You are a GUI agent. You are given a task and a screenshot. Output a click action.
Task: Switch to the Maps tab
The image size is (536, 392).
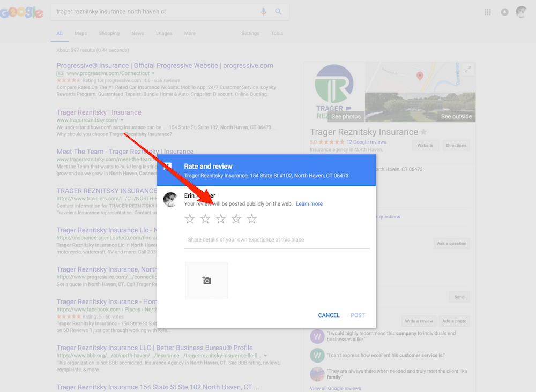81,33
